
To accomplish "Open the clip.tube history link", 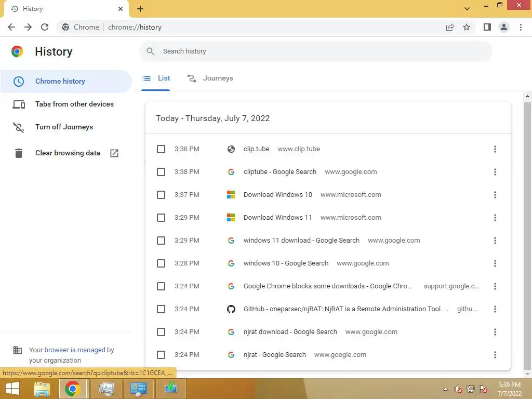I will (256, 149).
